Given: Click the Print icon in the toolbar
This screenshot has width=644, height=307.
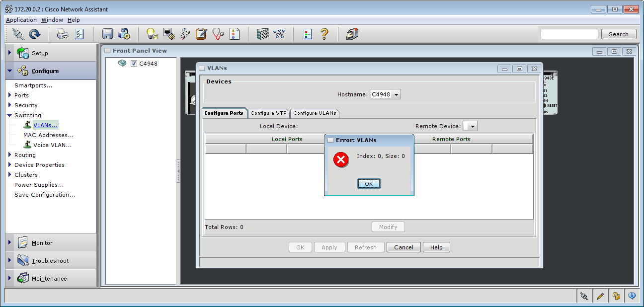Looking at the screenshot, I should 63,34.
